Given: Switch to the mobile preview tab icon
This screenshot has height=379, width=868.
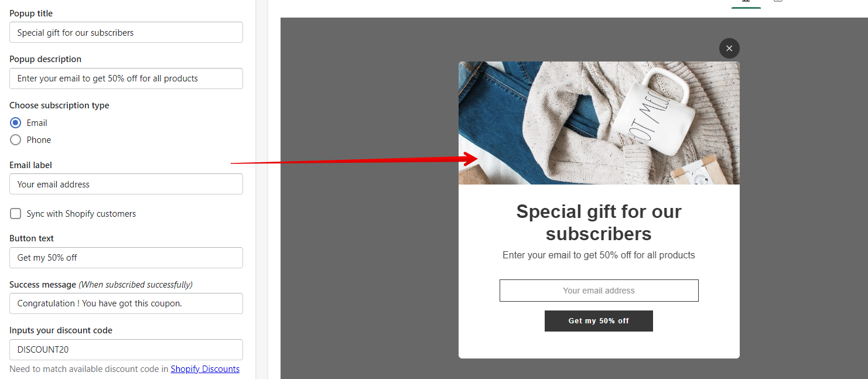Looking at the screenshot, I should (x=778, y=2).
